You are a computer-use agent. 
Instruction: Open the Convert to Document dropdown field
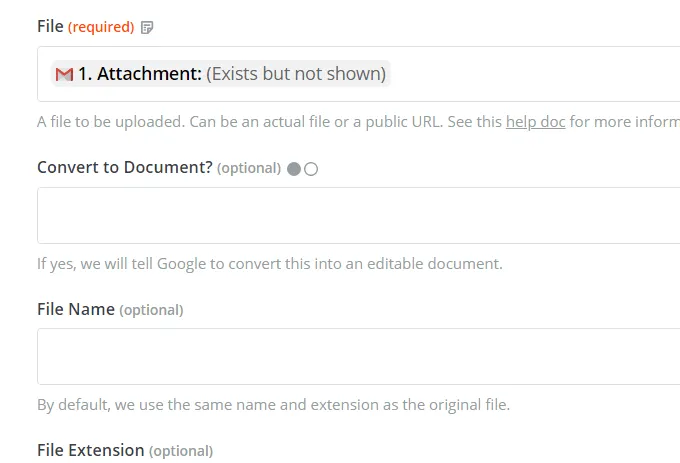pos(360,215)
